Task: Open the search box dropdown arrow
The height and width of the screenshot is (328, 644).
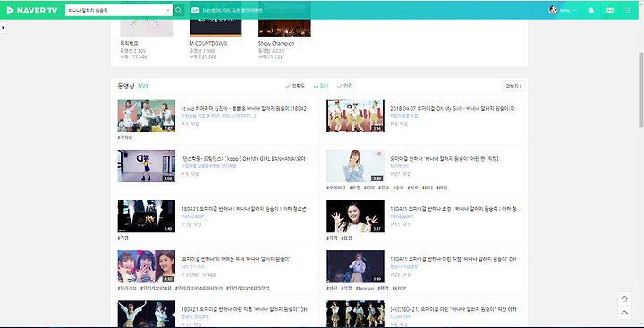Action: coord(168,10)
